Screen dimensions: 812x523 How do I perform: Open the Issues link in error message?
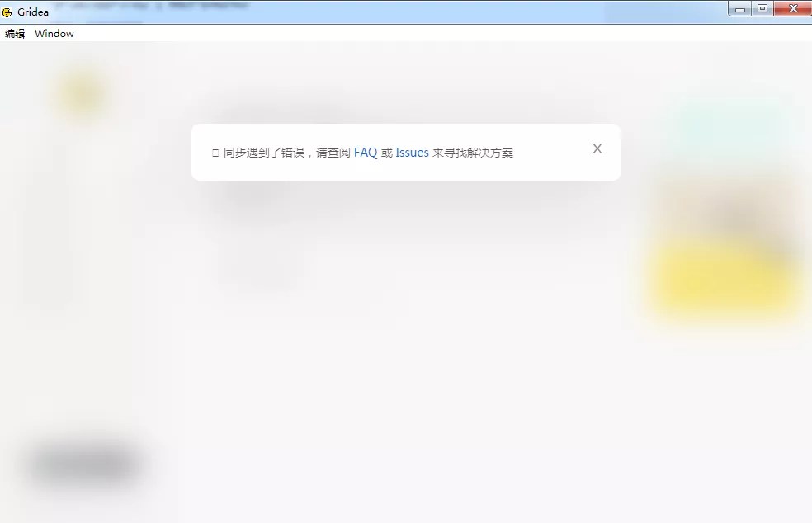pyautogui.click(x=412, y=153)
